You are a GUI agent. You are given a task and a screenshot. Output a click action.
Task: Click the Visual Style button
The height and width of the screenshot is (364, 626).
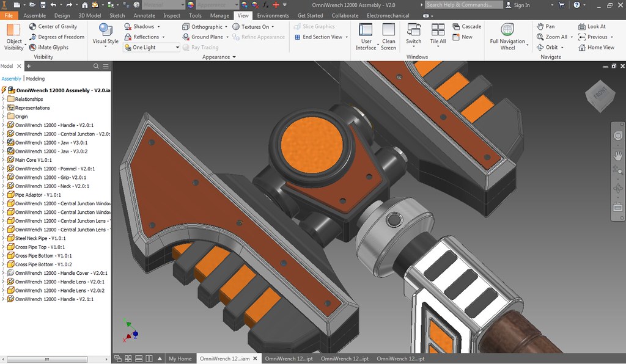tap(105, 35)
